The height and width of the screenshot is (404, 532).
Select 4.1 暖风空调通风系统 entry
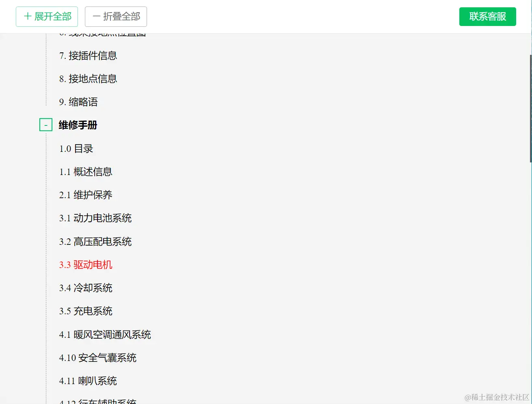tap(105, 335)
